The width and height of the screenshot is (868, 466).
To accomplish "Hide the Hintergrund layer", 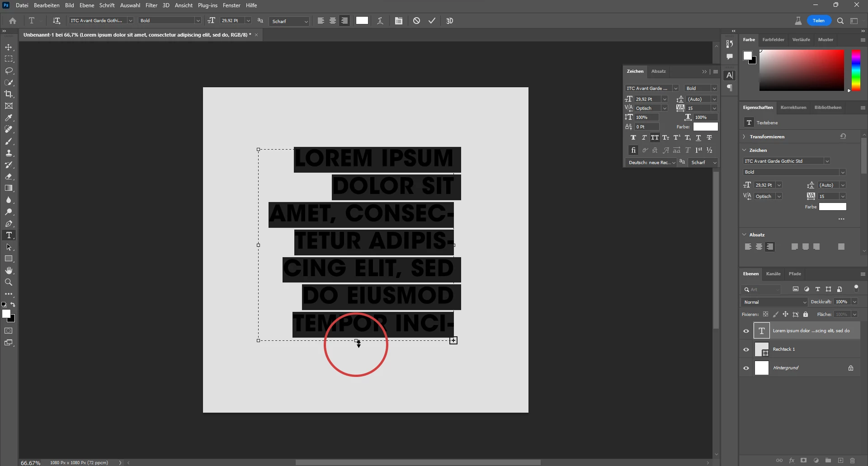I will click(x=746, y=368).
